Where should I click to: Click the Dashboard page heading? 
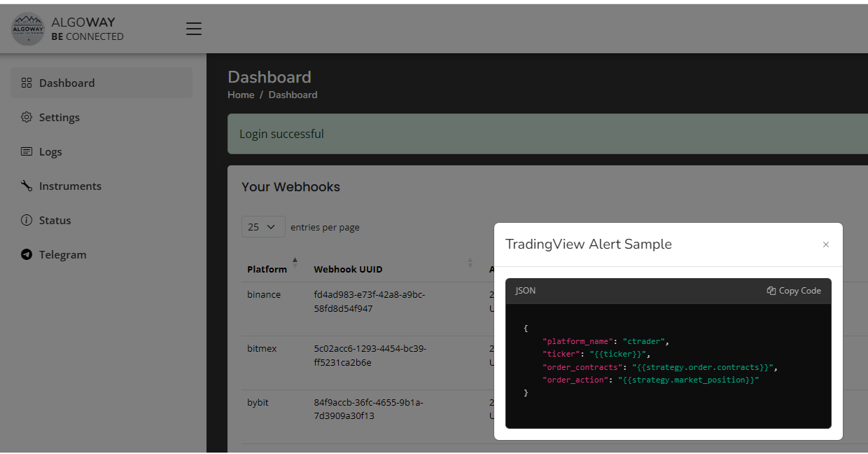coord(269,77)
